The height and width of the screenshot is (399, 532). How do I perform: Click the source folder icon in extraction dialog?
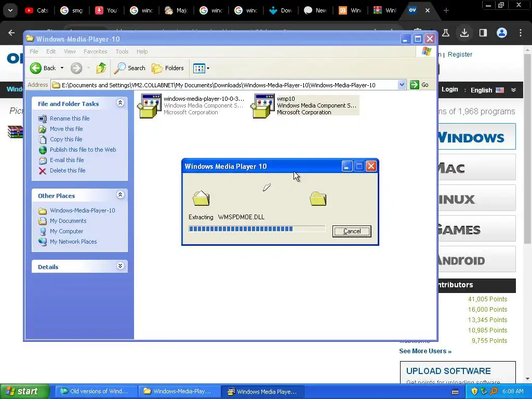[201, 198]
